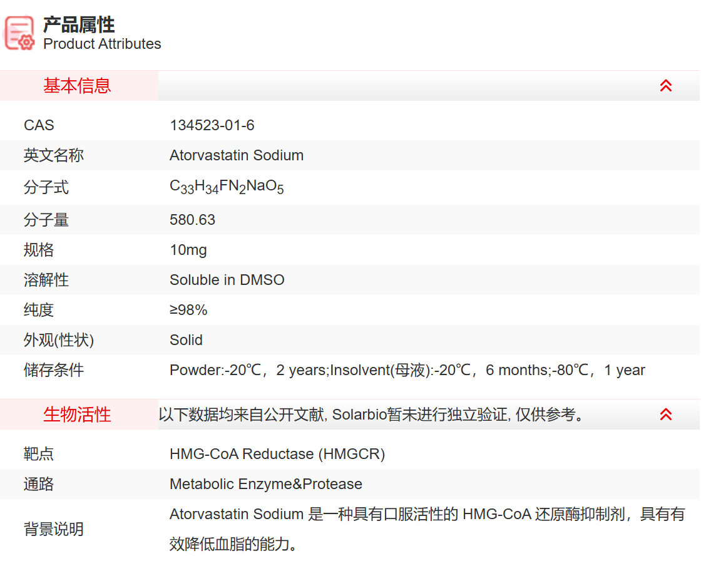The width and height of the screenshot is (711, 588).
Task: Click the red chevron beside 生物活性
Action: (x=665, y=414)
